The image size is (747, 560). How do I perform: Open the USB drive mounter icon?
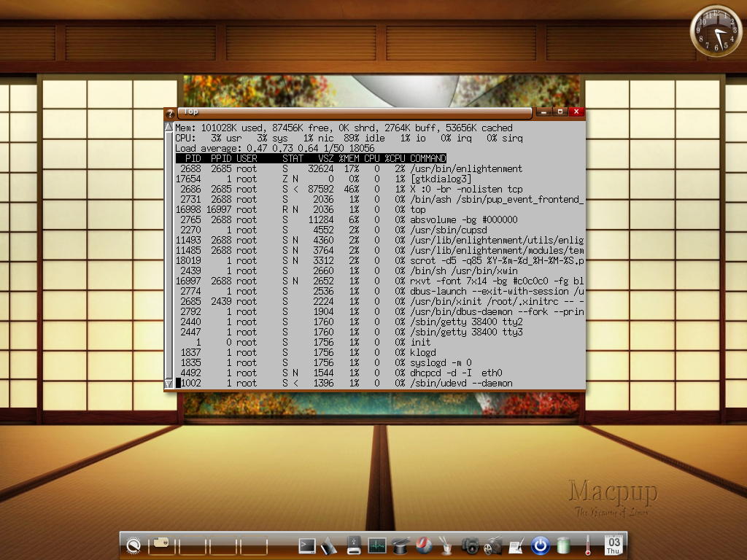click(x=354, y=545)
